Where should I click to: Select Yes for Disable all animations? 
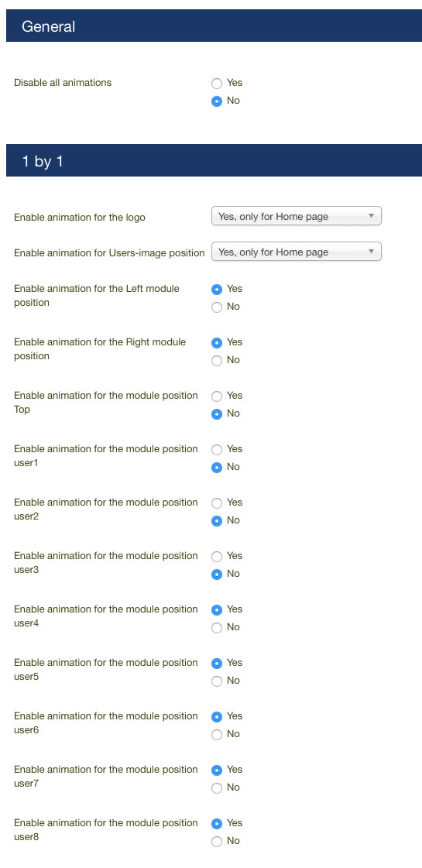point(217,84)
